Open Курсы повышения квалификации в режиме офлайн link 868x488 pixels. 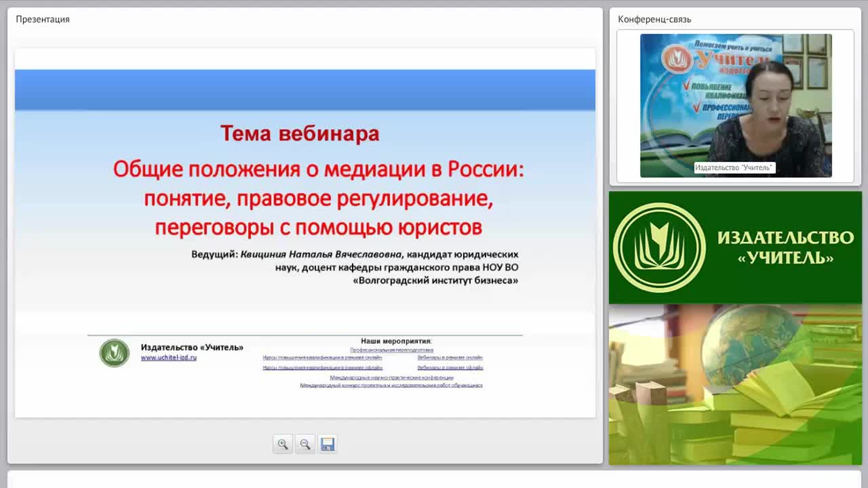(x=323, y=367)
